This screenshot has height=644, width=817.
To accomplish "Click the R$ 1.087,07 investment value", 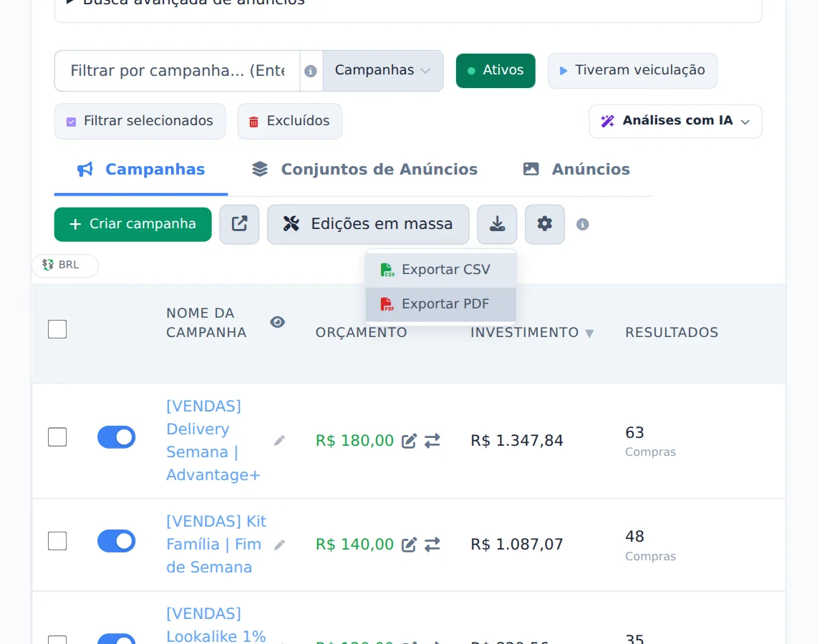I will point(517,545).
